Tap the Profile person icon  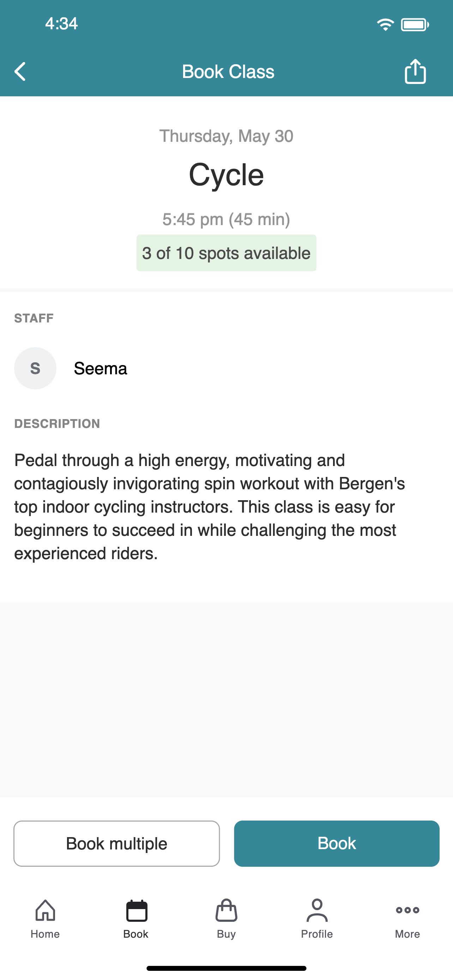[x=317, y=911]
